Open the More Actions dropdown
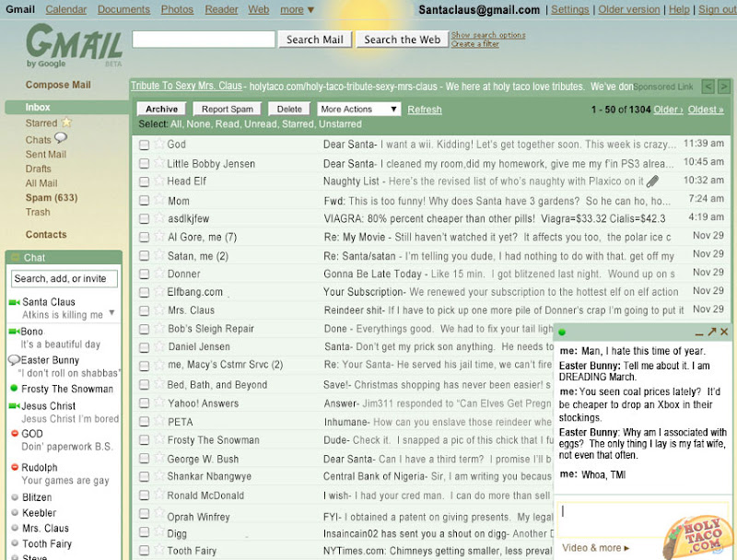 358,109
